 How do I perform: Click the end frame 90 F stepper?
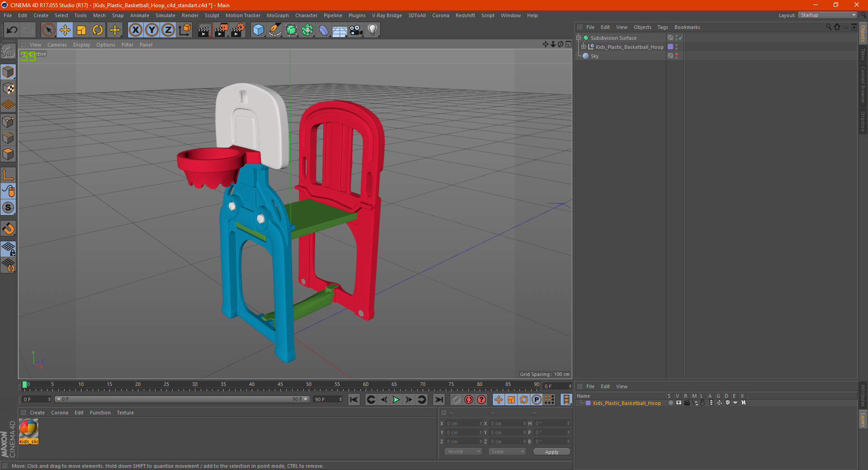tap(340, 399)
